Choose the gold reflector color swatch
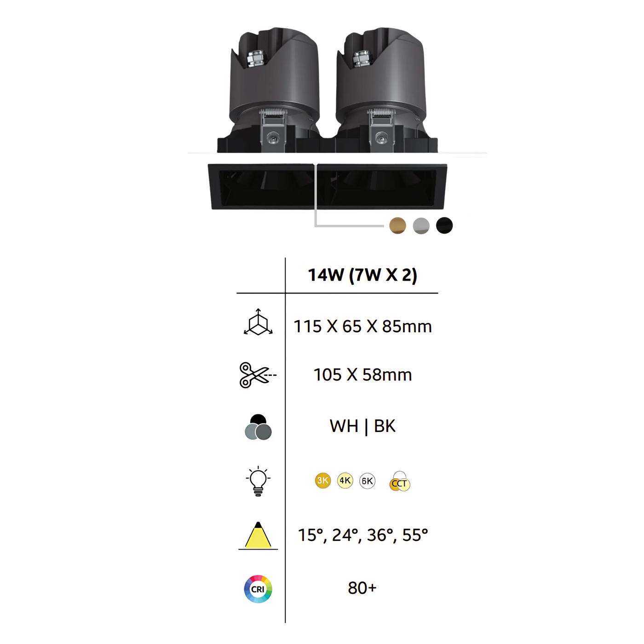This screenshot has height=644, width=644. click(x=397, y=225)
